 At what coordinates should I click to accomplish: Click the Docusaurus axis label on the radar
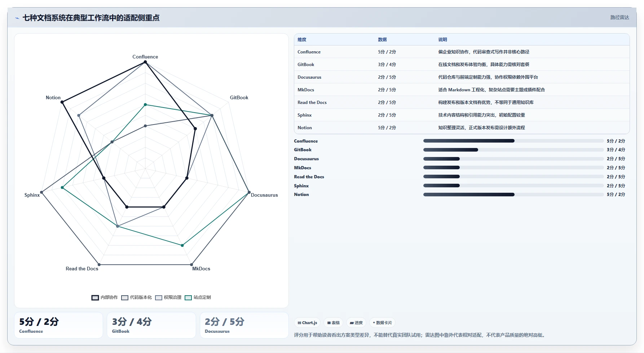tap(264, 195)
